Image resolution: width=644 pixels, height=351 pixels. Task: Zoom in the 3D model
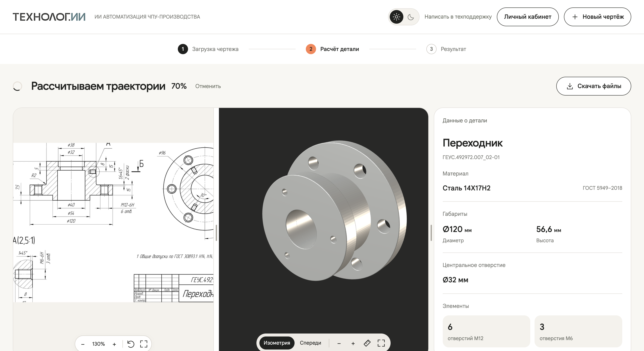[353, 344]
